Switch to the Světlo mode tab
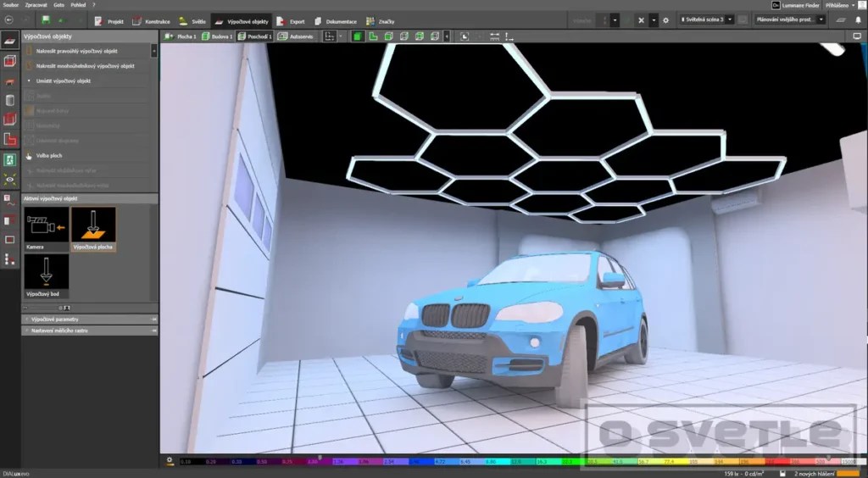Viewport: 868px width, 478px height. 192,21
